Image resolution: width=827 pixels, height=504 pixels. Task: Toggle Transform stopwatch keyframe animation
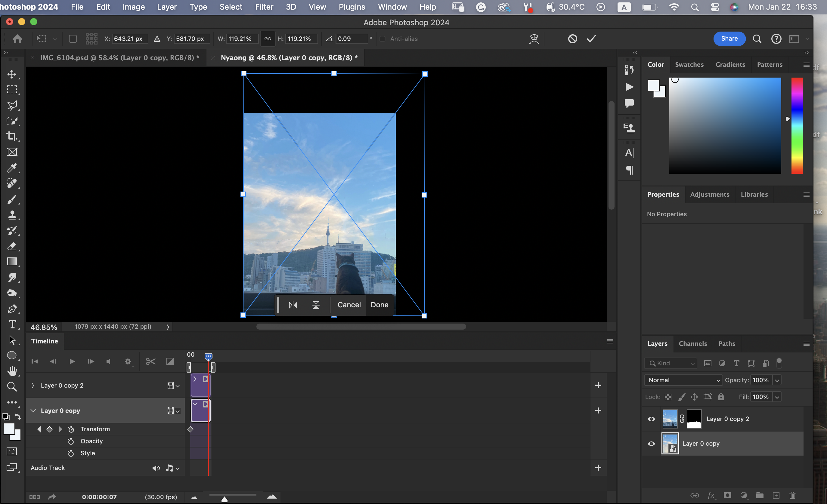pyautogui.click(x=71, y=429)
